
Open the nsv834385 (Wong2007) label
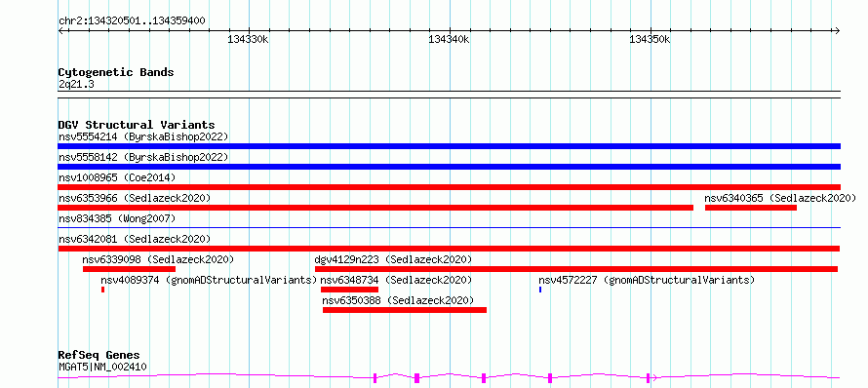(x=117, y=218)
